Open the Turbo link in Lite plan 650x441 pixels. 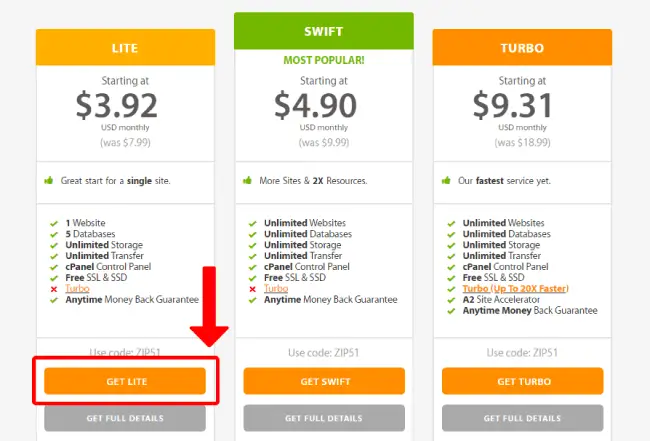pyautogui.click(x=77, y=288)
